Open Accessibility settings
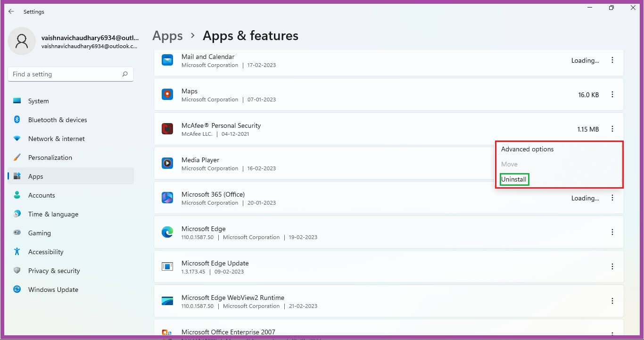This screenshot has width=644, height=340. click(x=71, y=252)
